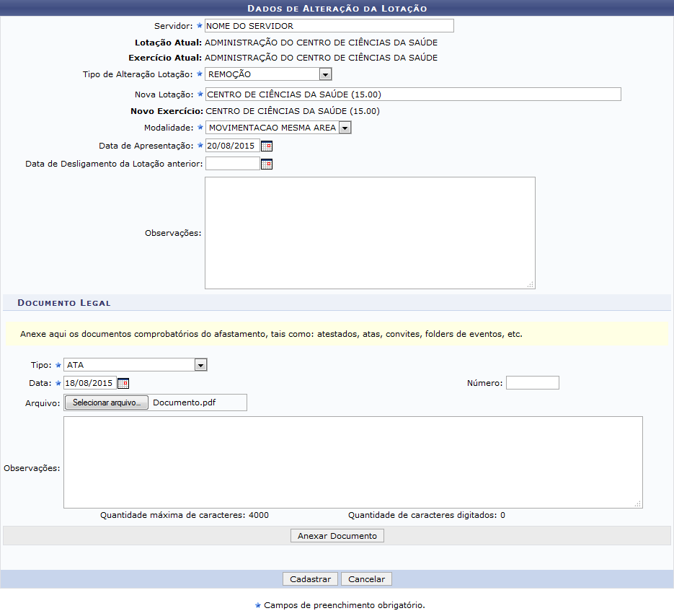Click inside the Documento Legal Observações textarea
The width and height of the screenshot is (674, 616).
(352, 462)
